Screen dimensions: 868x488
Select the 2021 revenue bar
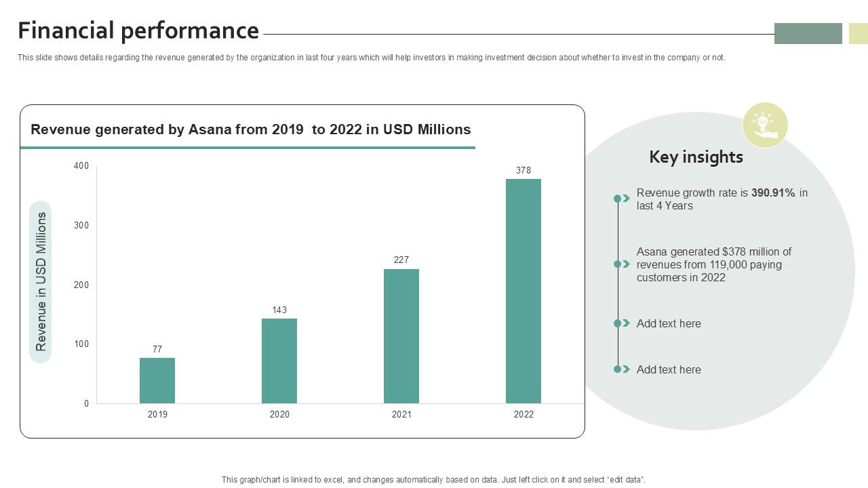click(x=401, y=336)
